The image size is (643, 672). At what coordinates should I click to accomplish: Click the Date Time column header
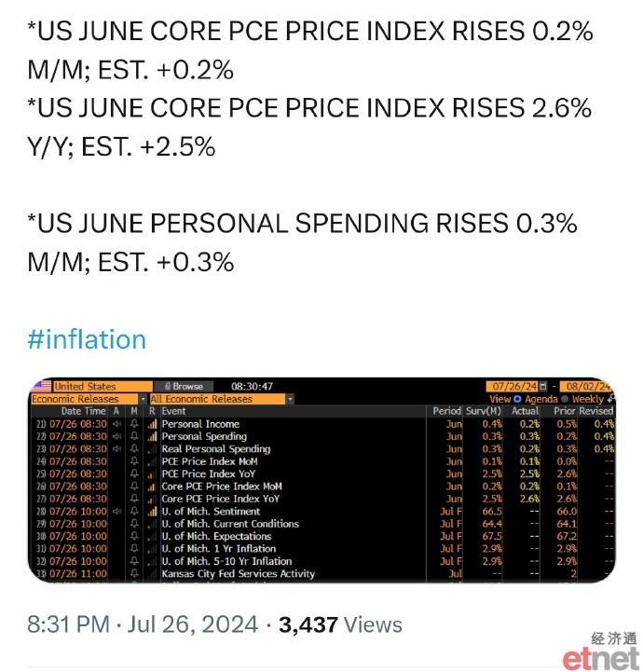[83, 411]
